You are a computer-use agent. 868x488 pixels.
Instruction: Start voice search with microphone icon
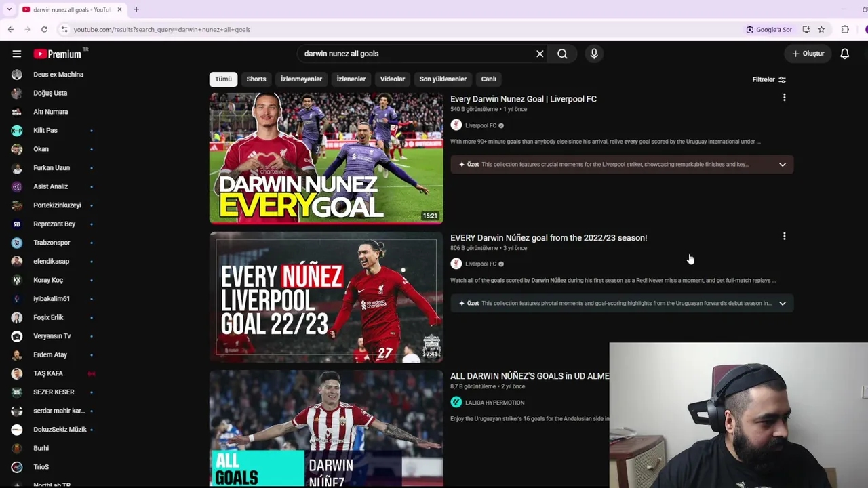pyautogui.click(x=594, y=54)
